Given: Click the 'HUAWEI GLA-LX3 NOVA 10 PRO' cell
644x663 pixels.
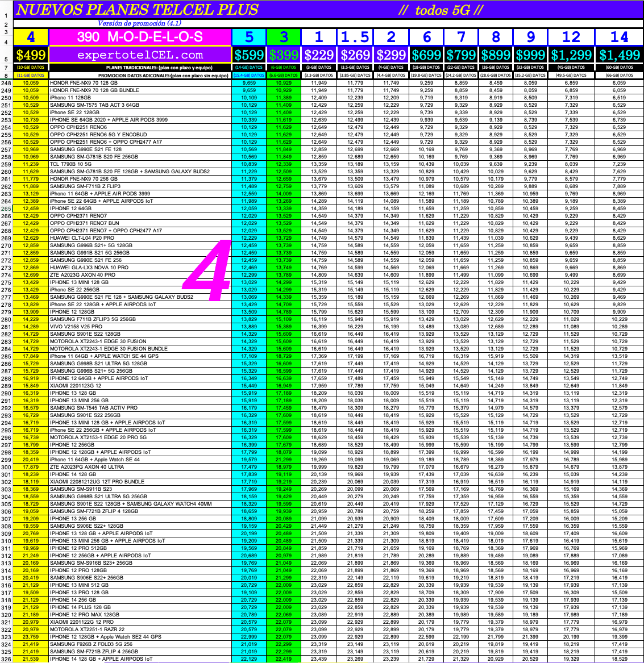Looking at the screenshot, I should [140, 268].
